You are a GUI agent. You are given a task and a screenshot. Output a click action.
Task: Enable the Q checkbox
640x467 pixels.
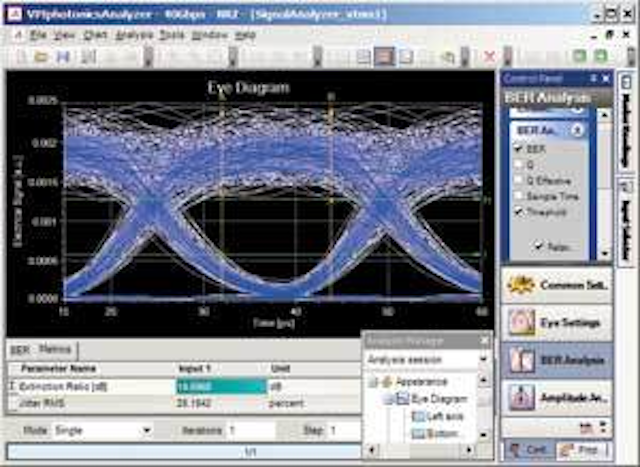(x=519, y=165)
